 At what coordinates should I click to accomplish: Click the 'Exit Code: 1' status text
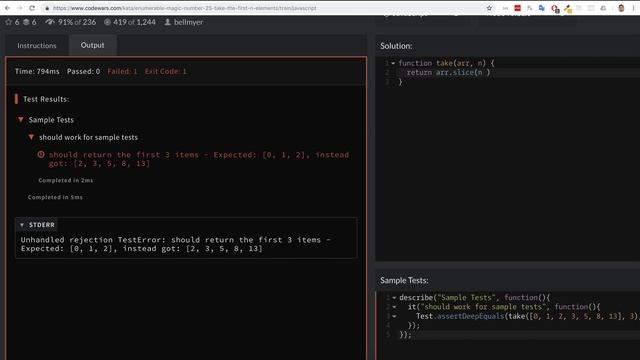tap(165, 71)
